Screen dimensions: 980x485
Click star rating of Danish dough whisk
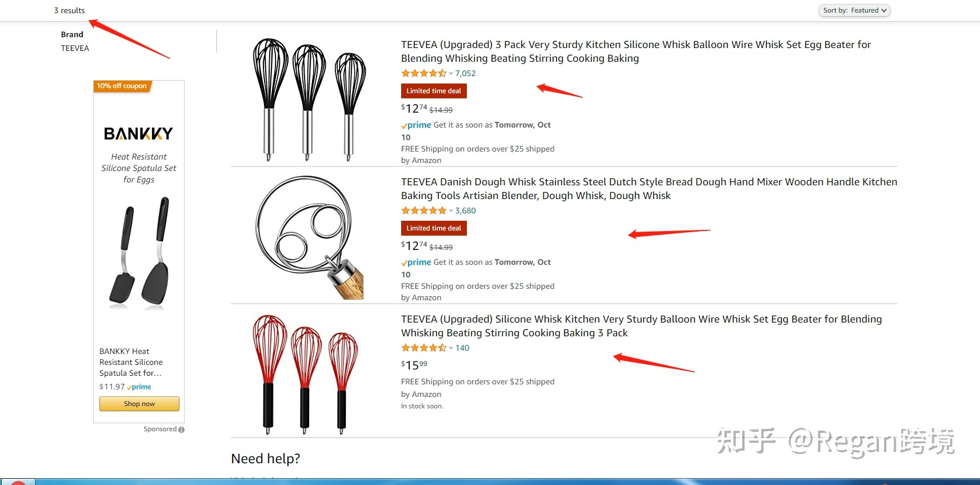(x=424, y=210)
